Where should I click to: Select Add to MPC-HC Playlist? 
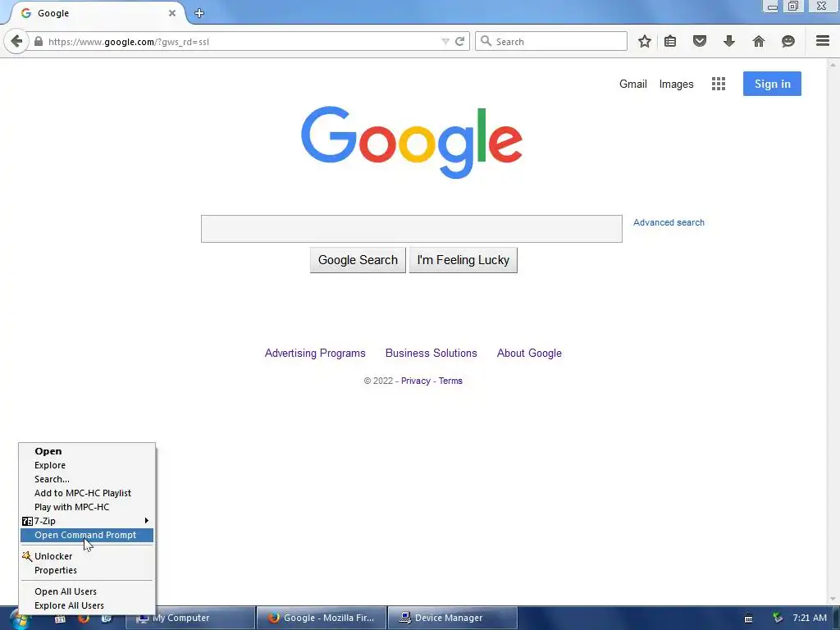tap(87, 493)
